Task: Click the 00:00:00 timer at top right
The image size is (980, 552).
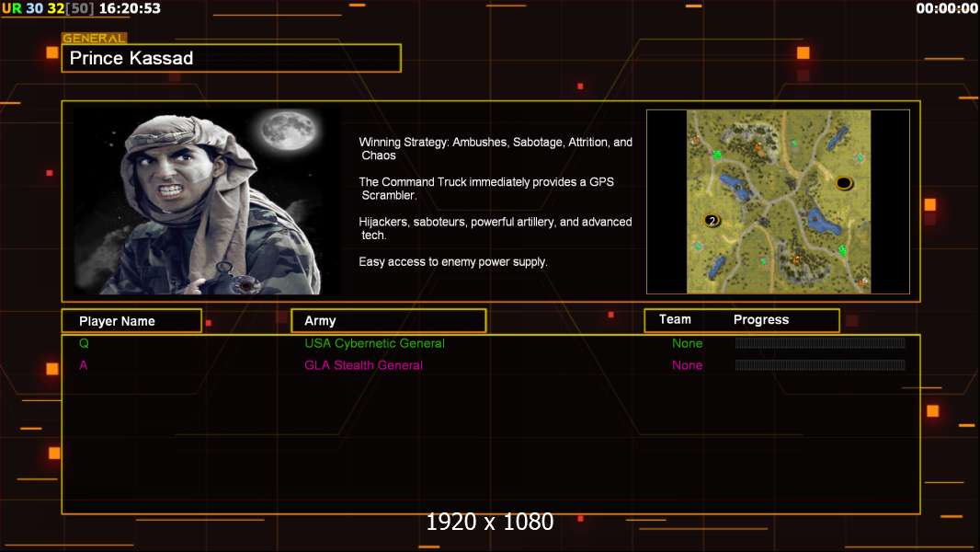Action: point(947,8)
